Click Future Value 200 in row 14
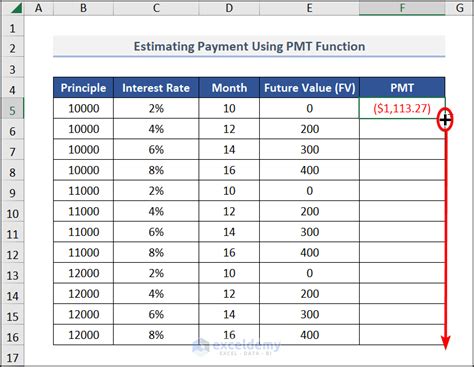The width and height of the screenshot is (474, 367). (x=309, y=294)
